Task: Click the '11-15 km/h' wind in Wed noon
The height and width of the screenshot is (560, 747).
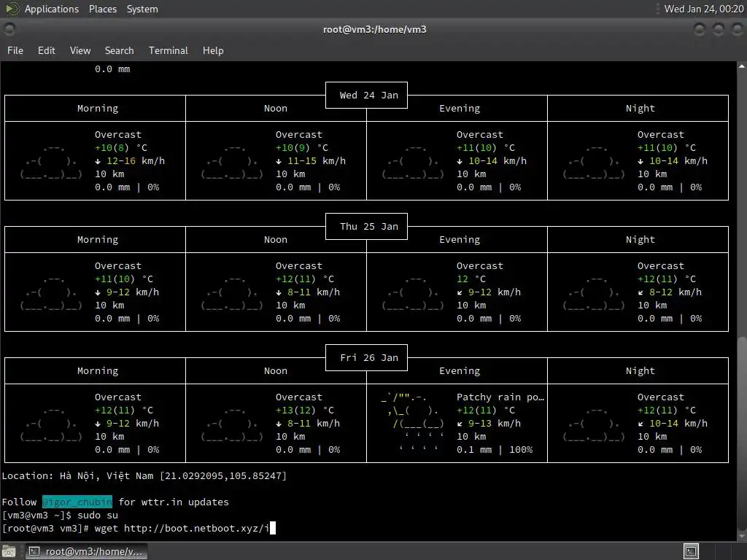Action: tap(317, 161)
